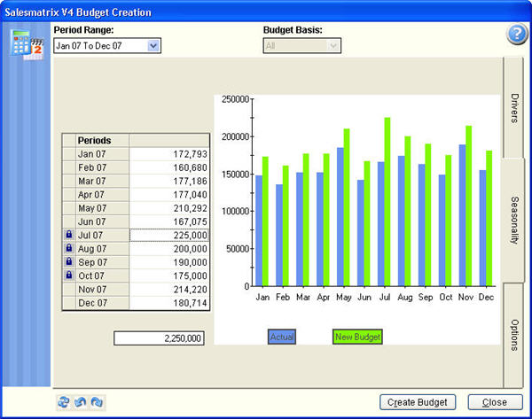Click the lock icon beside Oct 07
Image resolution: width=532 pixels, height=419 pixels.
click(68, 276)
